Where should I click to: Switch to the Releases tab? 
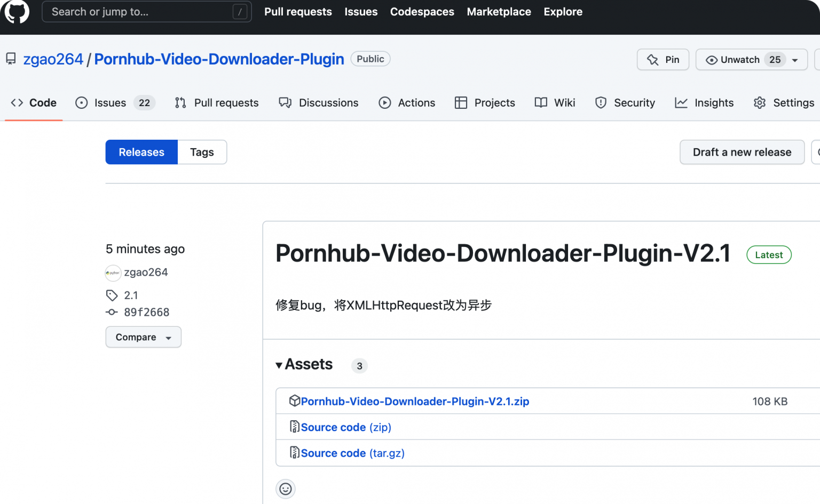pos(141,152)
